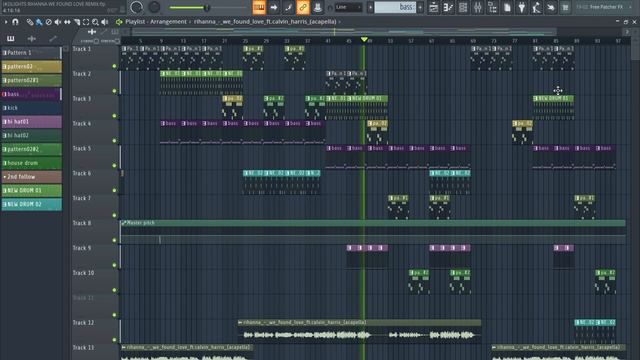Click the right-arrow countdown toolbar icon

tap(273, 7)
